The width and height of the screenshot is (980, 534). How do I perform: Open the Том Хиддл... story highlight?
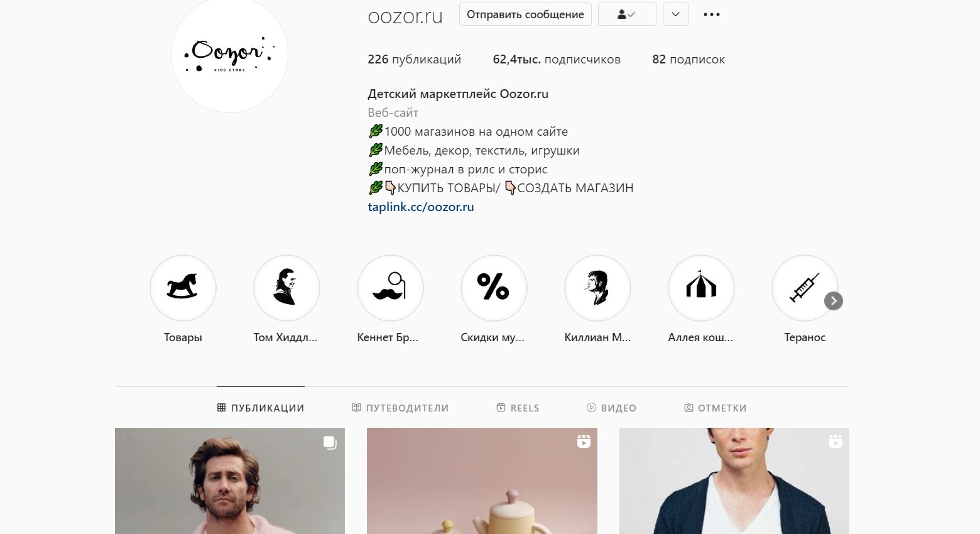pyautogui.click(x=286, y=288)
